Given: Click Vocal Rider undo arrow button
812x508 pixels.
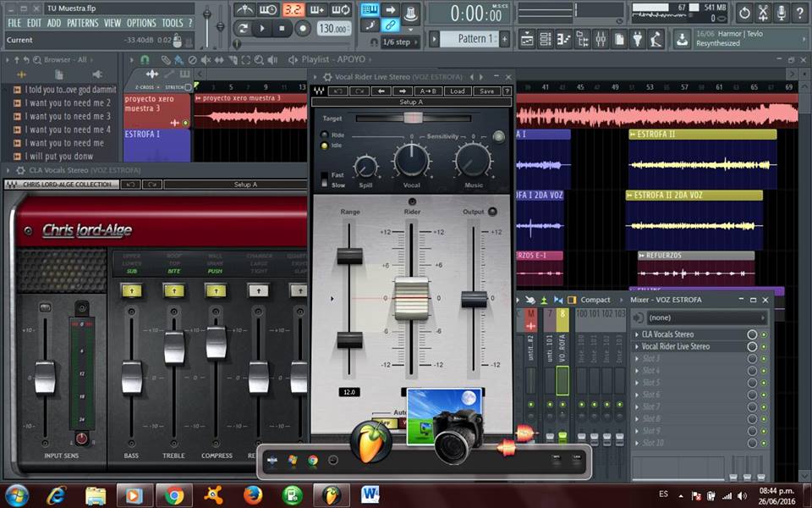Looking at the screenshot, I should (x=337, y=91).
